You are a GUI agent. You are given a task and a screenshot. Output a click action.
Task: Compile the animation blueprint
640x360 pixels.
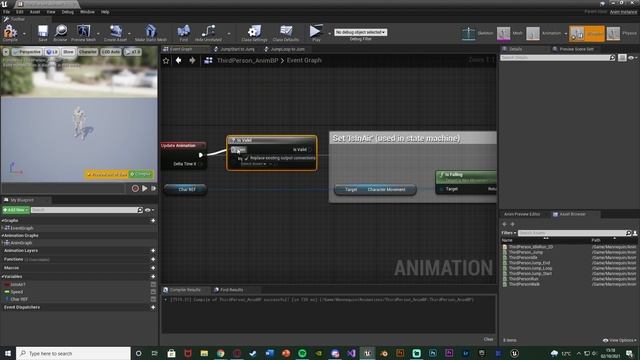click(x=10, y=33)
